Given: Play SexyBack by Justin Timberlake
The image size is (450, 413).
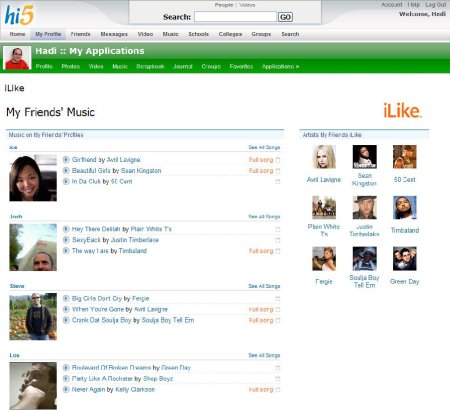Looking at the screenshot, I should click(x=66, y=240).
